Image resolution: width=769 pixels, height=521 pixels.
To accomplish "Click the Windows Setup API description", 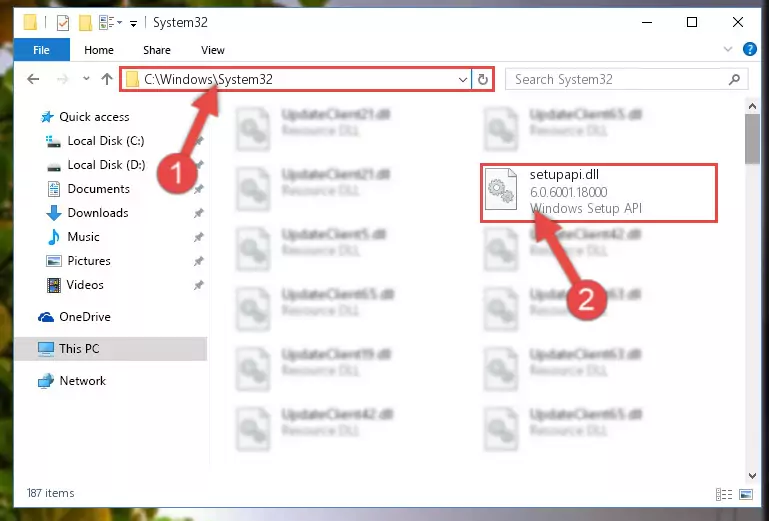I will click(586, 208).
